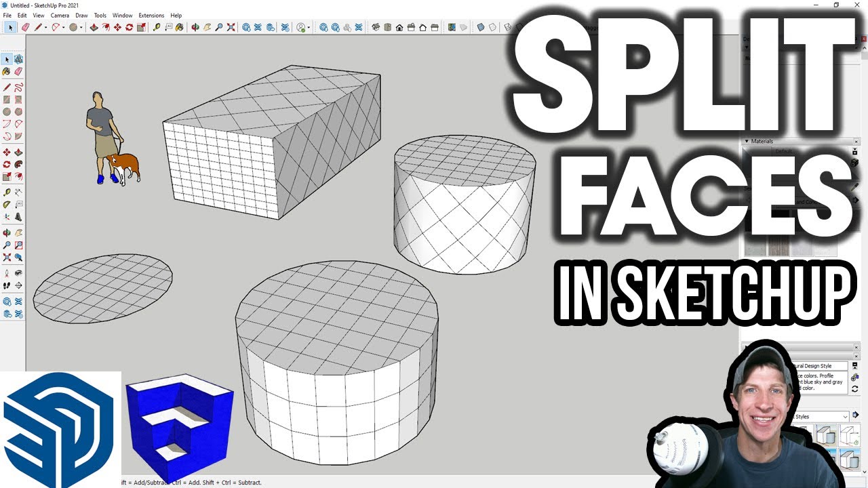Click a style thumbnail in the Styles panel
The width and height of the screenshot is (868, 488).
827,434
